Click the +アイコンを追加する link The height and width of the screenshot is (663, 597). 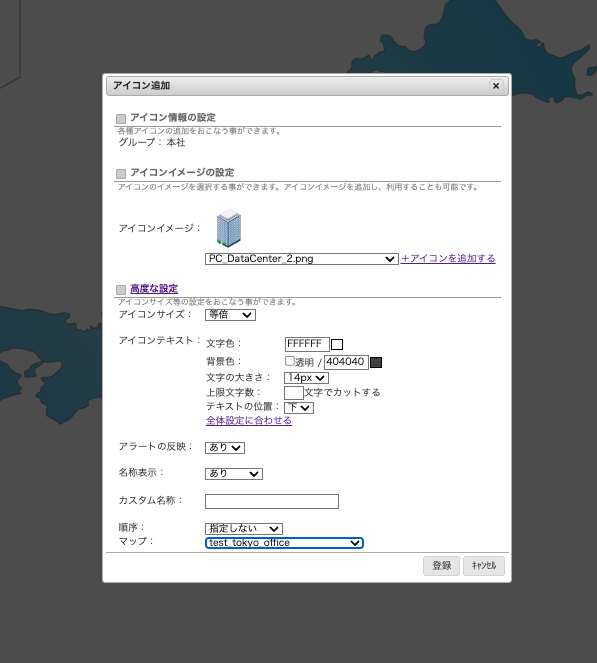click(x=448, y=258)
